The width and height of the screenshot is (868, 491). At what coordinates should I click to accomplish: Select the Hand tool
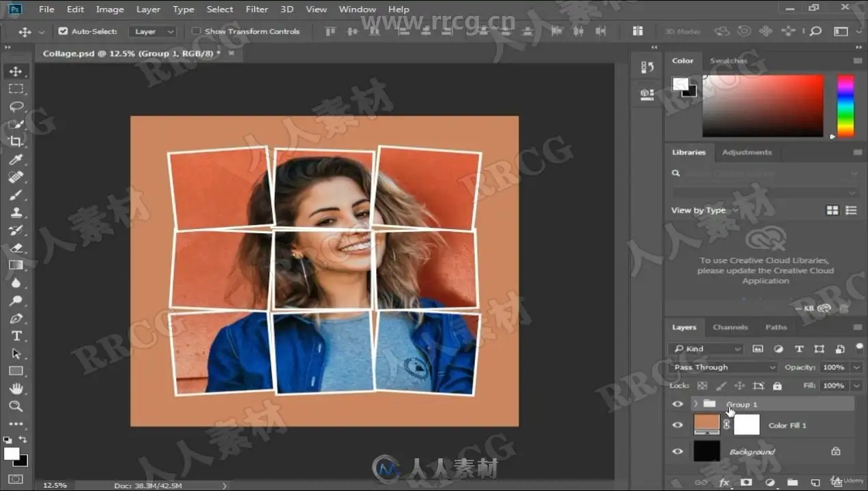(x=16, y=389)
